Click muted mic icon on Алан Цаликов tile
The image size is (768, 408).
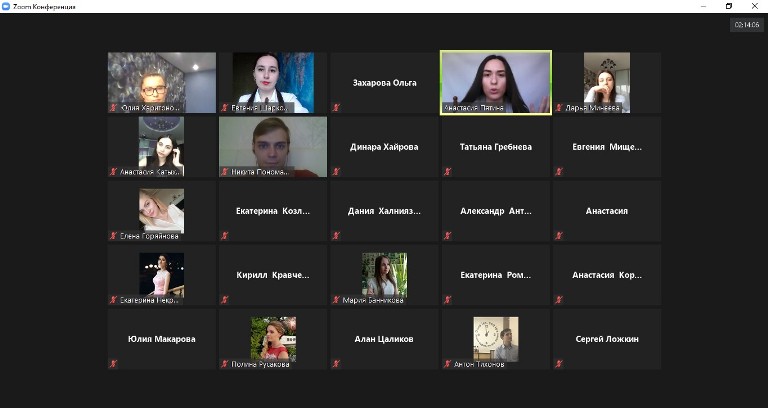pos(336,364)
